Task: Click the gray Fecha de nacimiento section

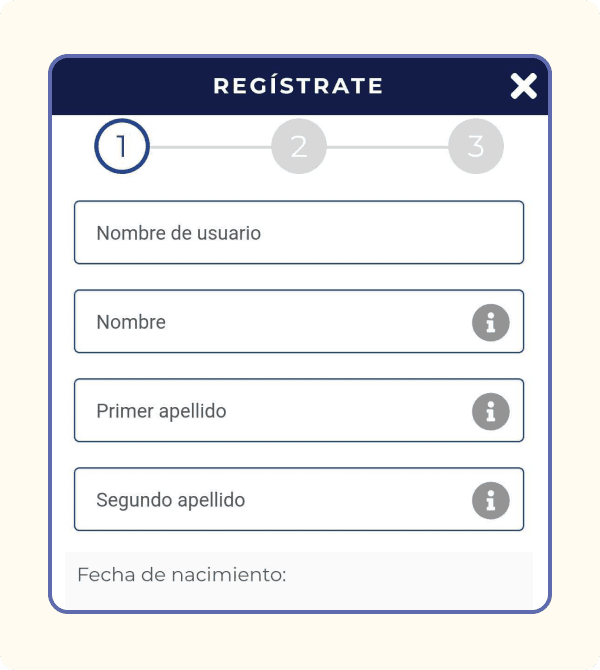Action: (x=420, y=578)
